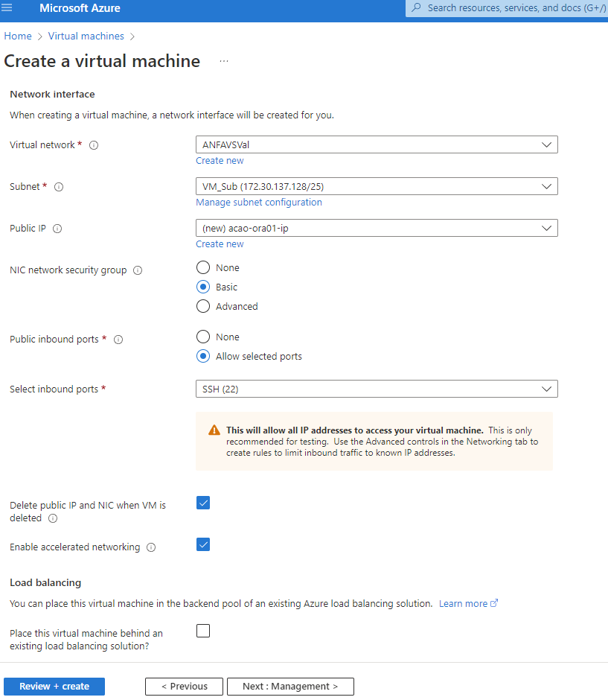Click the Virtual network info icon

point(94,145)
